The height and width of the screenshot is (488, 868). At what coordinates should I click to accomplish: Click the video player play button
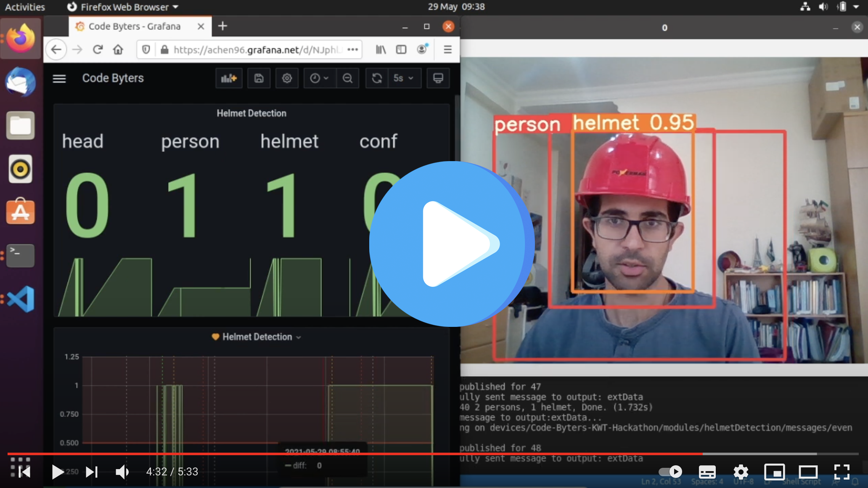pos(57,472)
